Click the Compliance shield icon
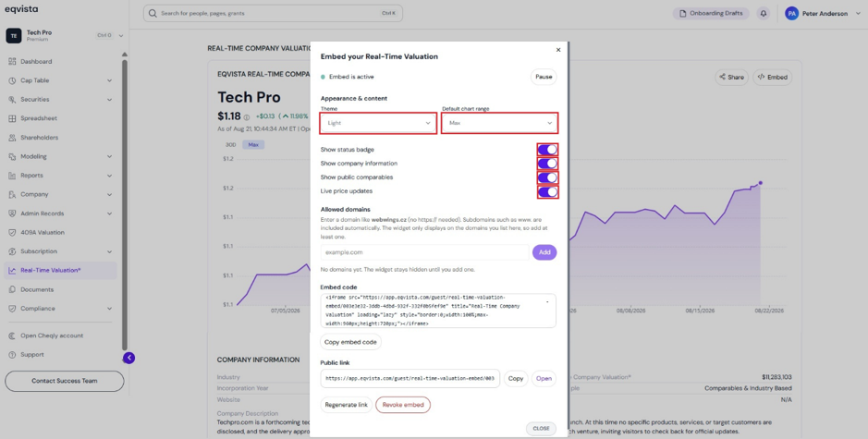The height and width of the screenshot is (439, 868). coord(12,309)
